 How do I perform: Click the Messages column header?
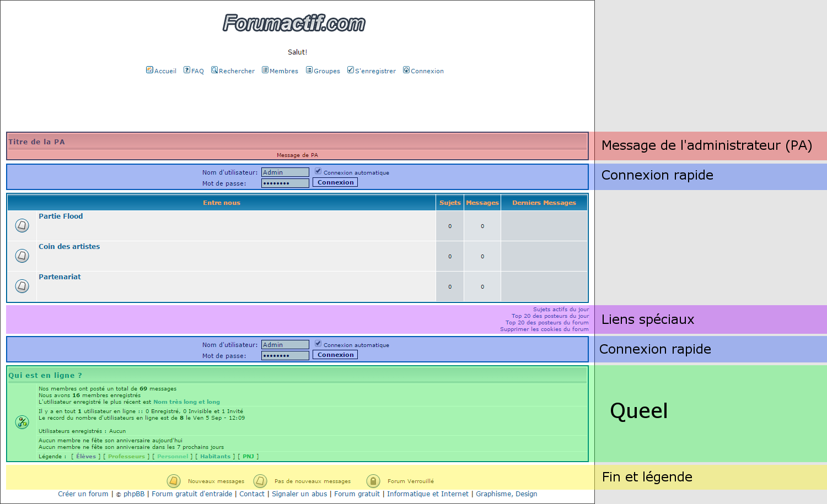pos(482,203)
